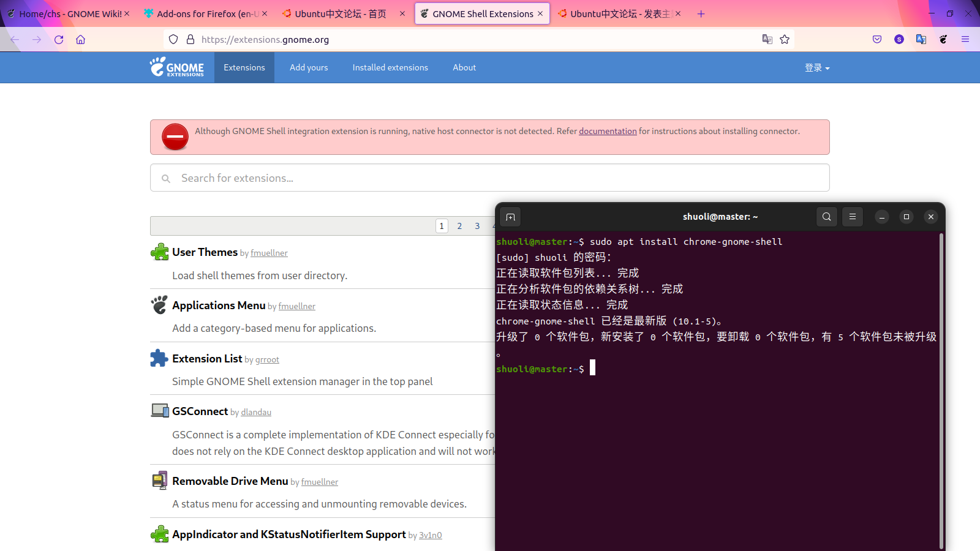Click the terminal command prompt line
Viewport: 980px width, 551px height.
546,369
